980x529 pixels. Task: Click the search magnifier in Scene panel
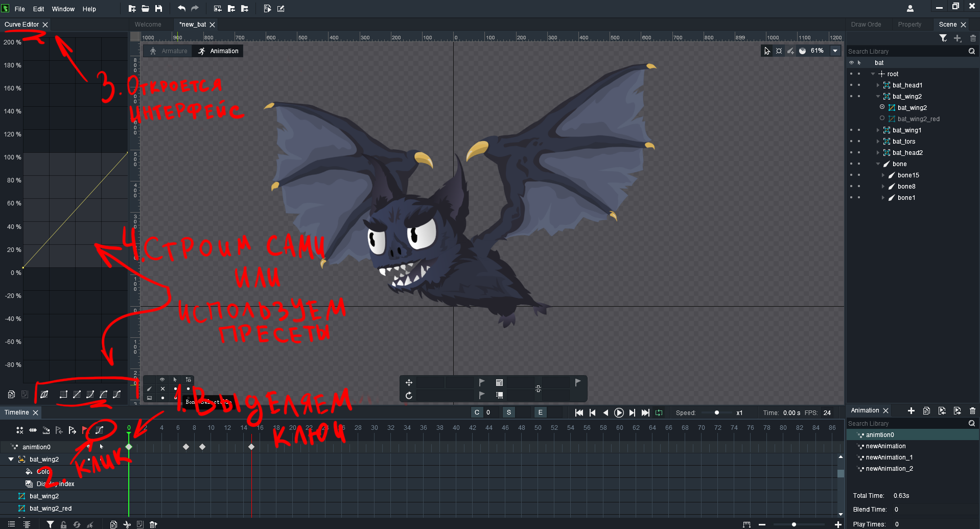click(972, 51)
